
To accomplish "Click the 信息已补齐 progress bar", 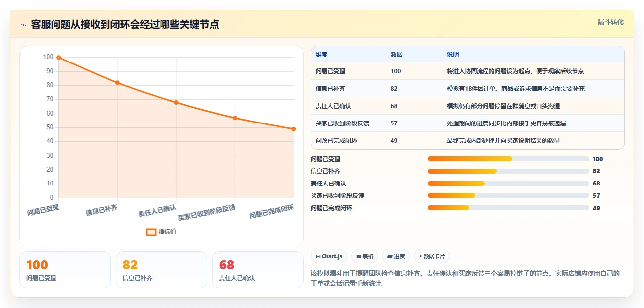I will [x=508, y=171].
